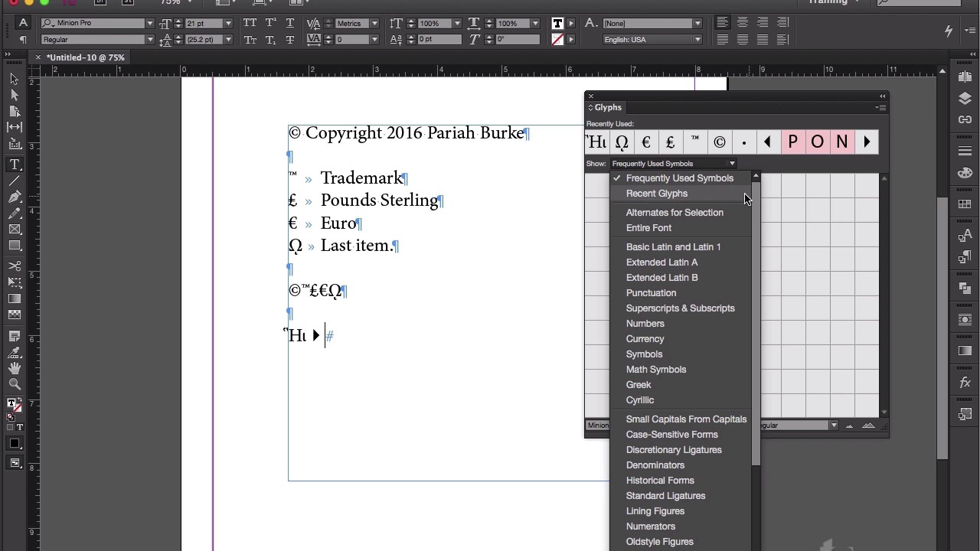The height and width of the screenshot is (551, 980).
Task: Open the Metrics kerning dropdown
Action: (374, 23)
